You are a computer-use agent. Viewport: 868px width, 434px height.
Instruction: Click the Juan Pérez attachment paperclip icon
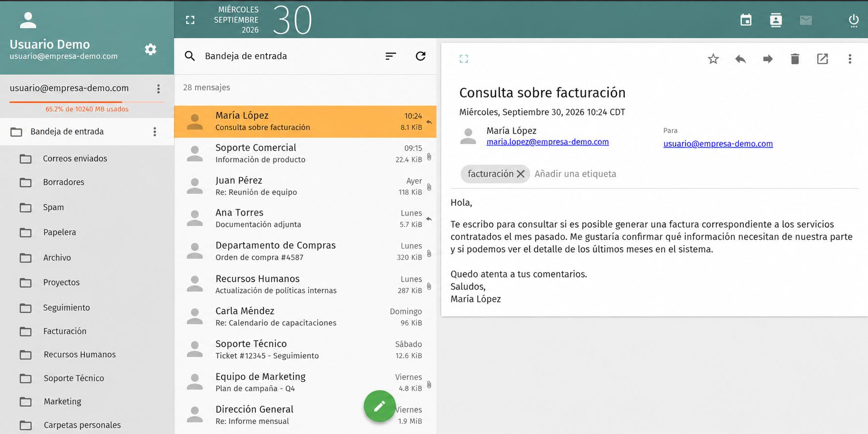click(429, 187)
